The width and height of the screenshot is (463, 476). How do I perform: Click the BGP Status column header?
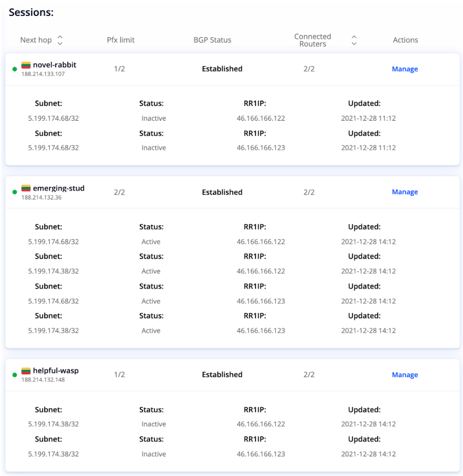(212, 40)
